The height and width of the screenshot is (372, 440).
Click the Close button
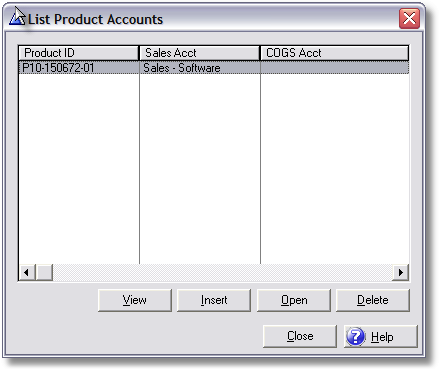pos(300,336)
